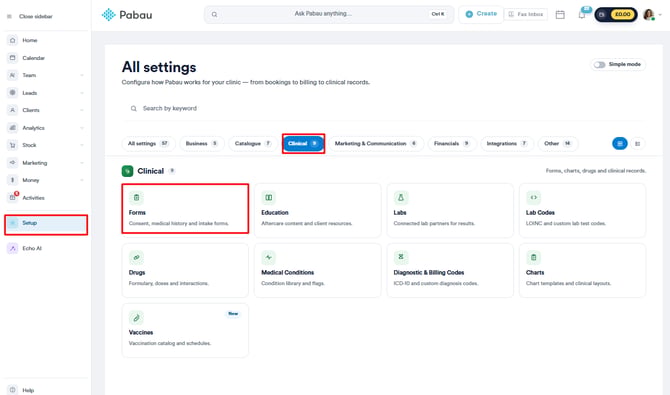
Task: Open the Forms settings title
Action: (x=137, y=212)
